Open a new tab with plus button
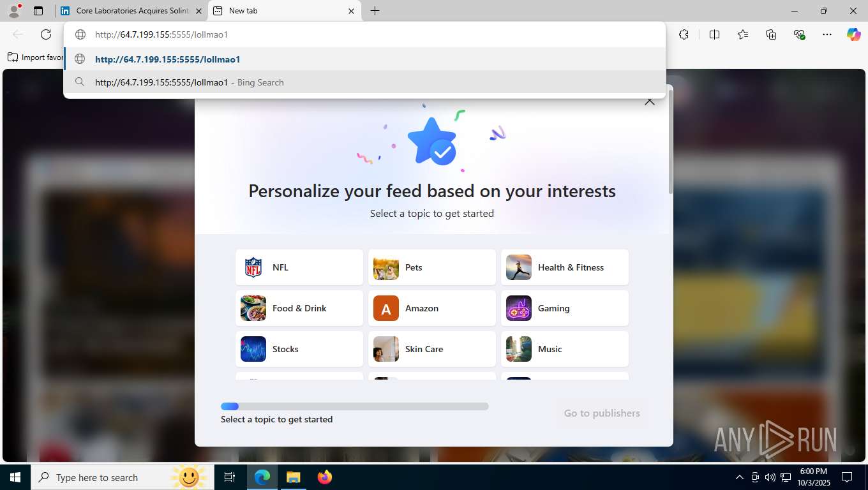868x490 pixels. pyautogui.click(x=375, y=11)
